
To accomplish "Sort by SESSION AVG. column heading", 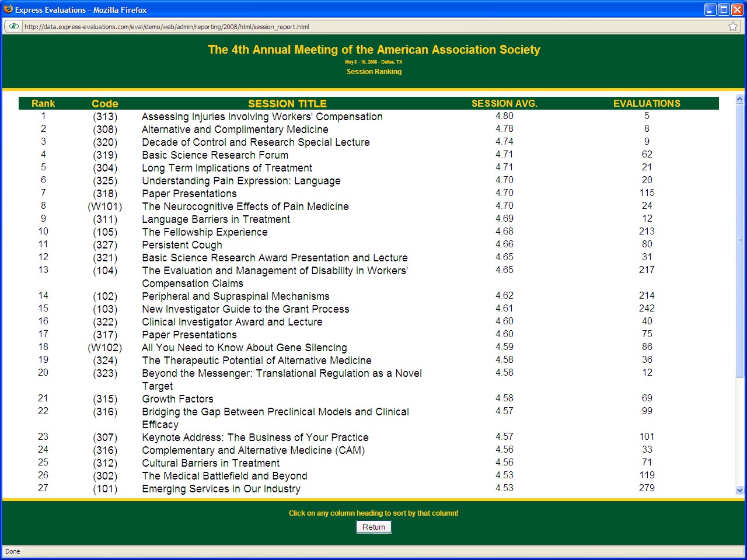I will click(x=504, y=103).
